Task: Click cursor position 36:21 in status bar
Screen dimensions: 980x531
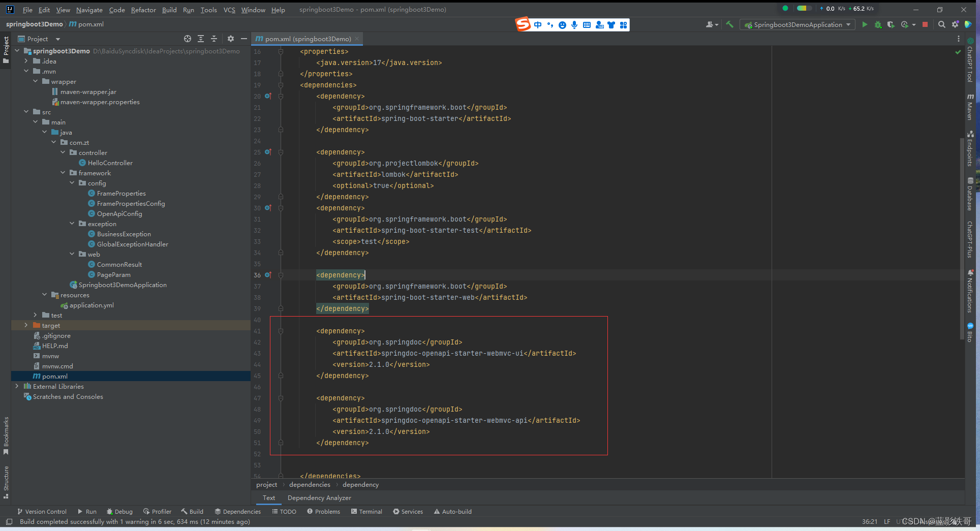Action: [870, 522]
